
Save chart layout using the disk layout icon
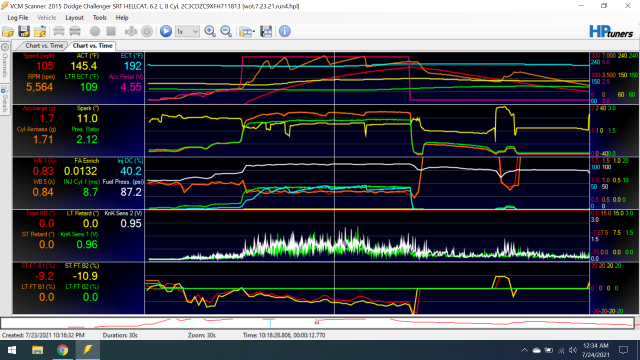tap(266, 31)
